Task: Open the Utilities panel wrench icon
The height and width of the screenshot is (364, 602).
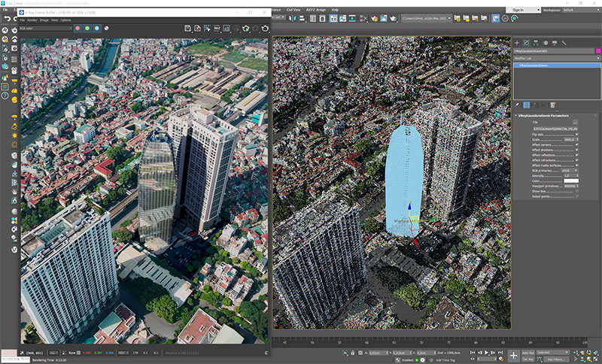Action: click(564, 42)
